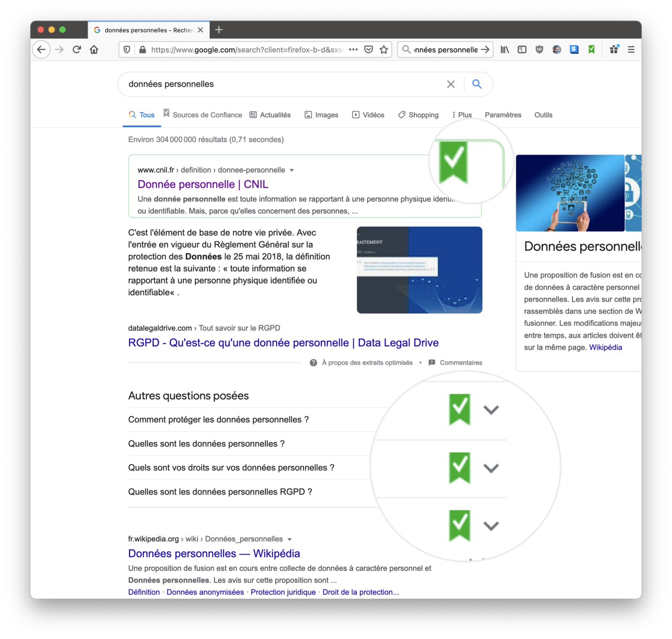The image size is (672, 639).
Task: Switch to Shopping tab
Action: click(418, 115)
